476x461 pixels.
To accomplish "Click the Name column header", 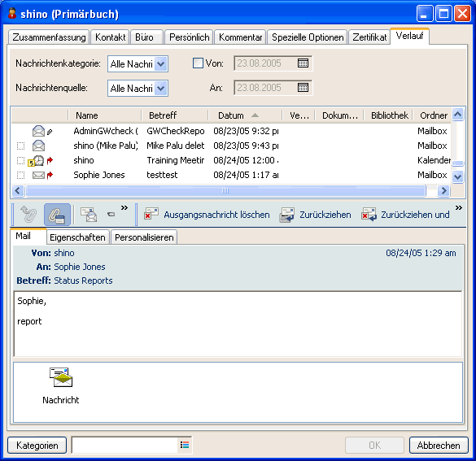I will [x=105, y=115].
